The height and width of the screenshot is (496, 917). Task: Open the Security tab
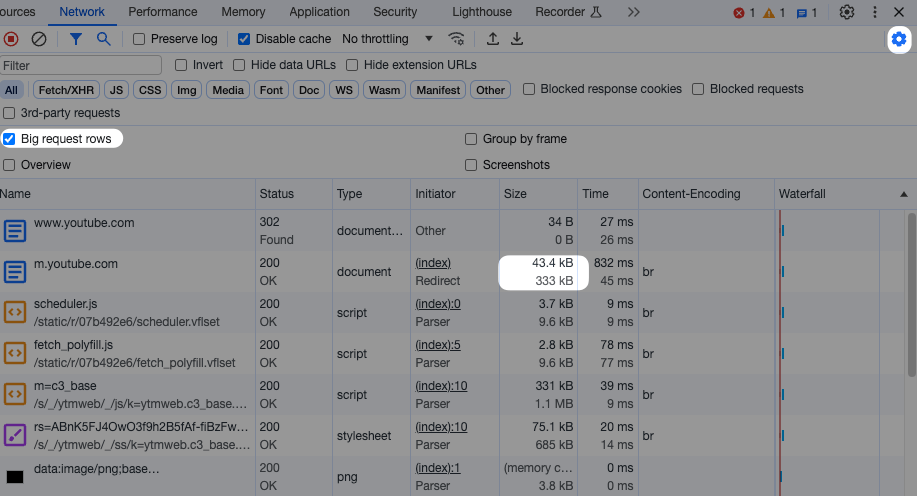point(395,12)
